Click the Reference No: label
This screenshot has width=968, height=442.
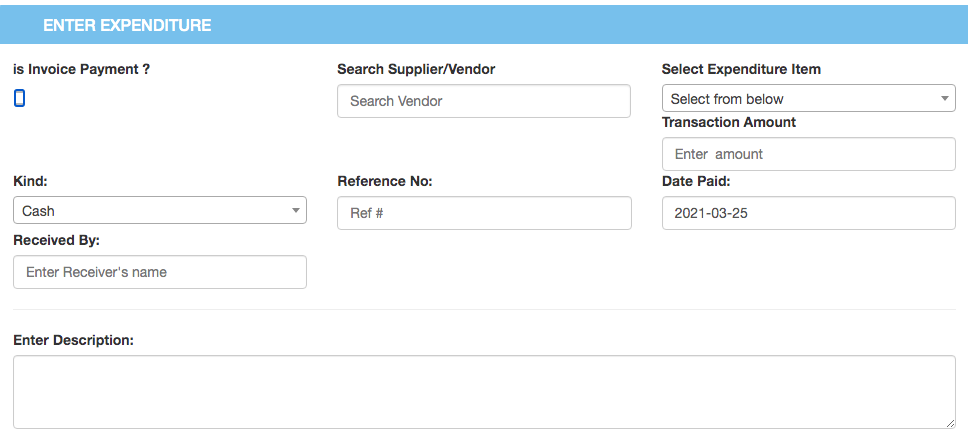tap(384, 181)
